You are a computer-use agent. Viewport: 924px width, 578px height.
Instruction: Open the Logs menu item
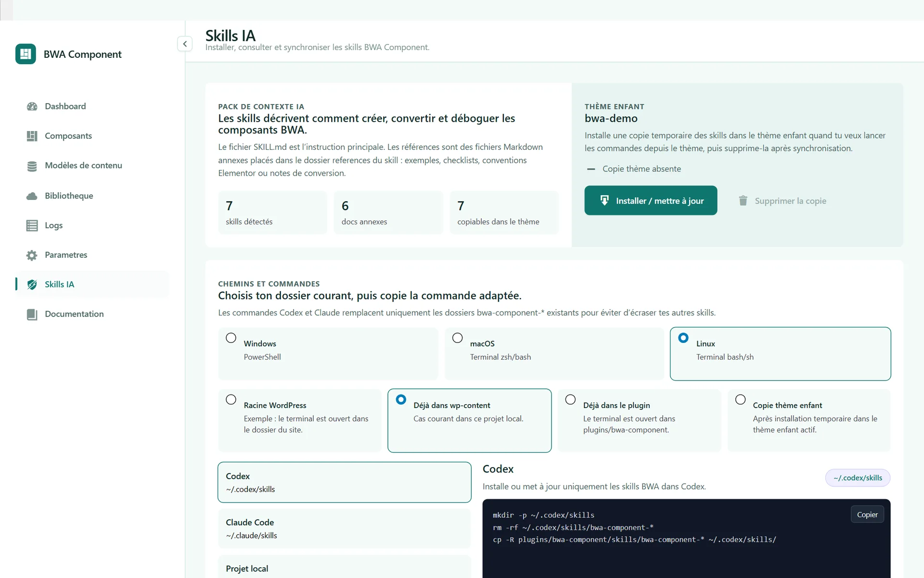(92, 225)
